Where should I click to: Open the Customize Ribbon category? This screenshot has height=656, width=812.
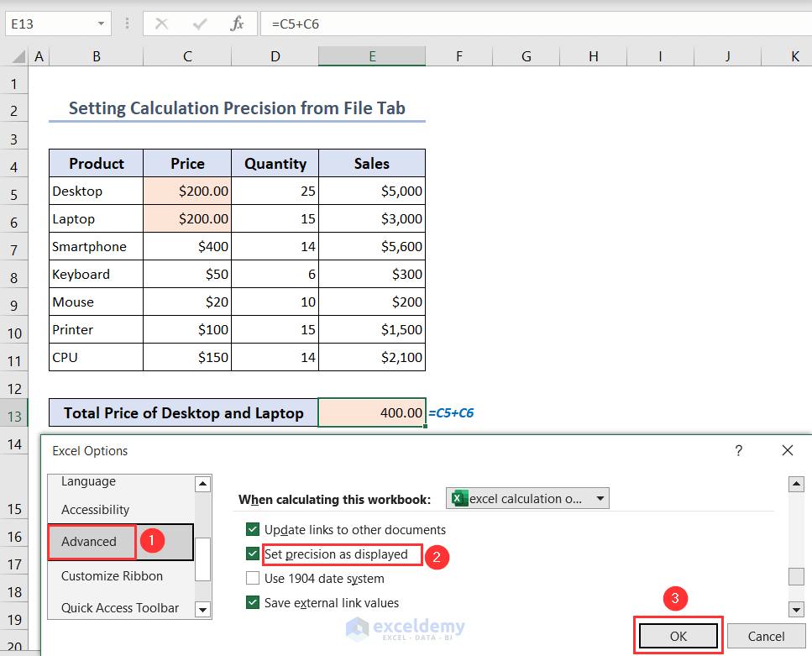click(112, 576)
